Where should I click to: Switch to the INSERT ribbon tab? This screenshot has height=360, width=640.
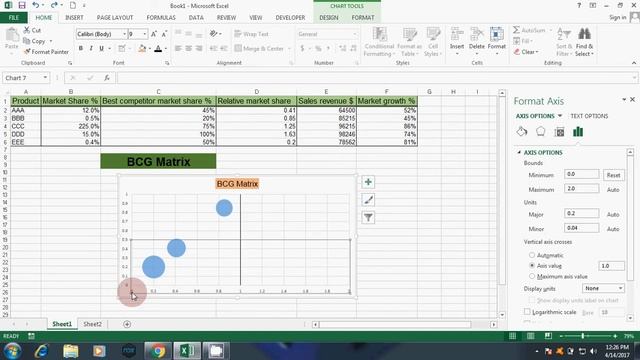click(74, 18)
